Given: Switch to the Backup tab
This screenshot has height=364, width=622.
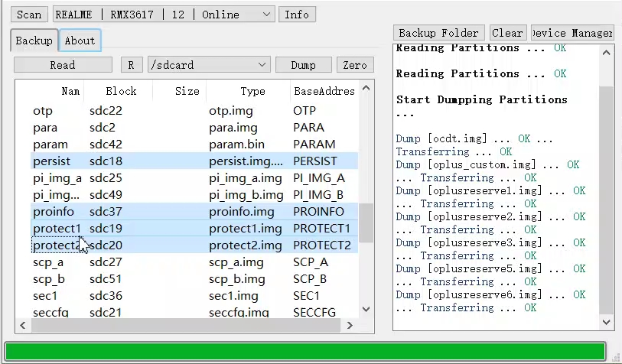Looking at the screenshot, I should coord(34,41).
